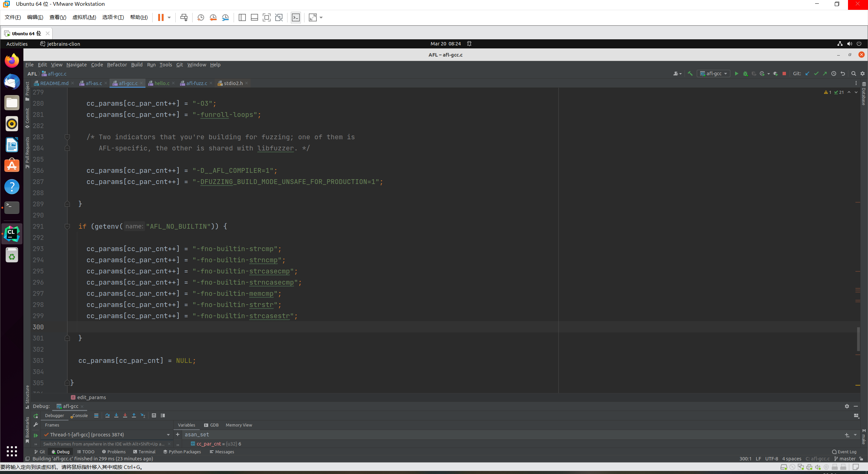Expand more debug left-toolbar actions chevron
The image size is (868, 474).
[x=36, y=444]
